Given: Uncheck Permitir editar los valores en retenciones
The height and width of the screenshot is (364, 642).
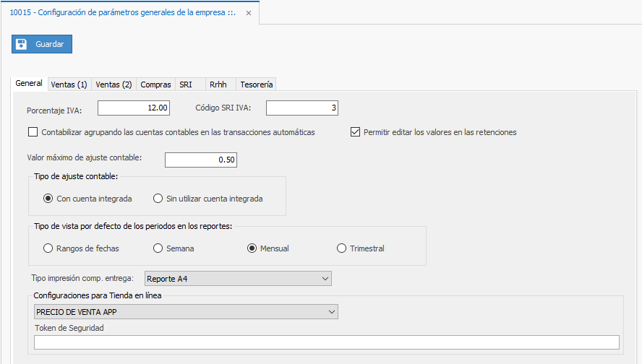Looking at the screenshot, I should [x=355, y=132].
